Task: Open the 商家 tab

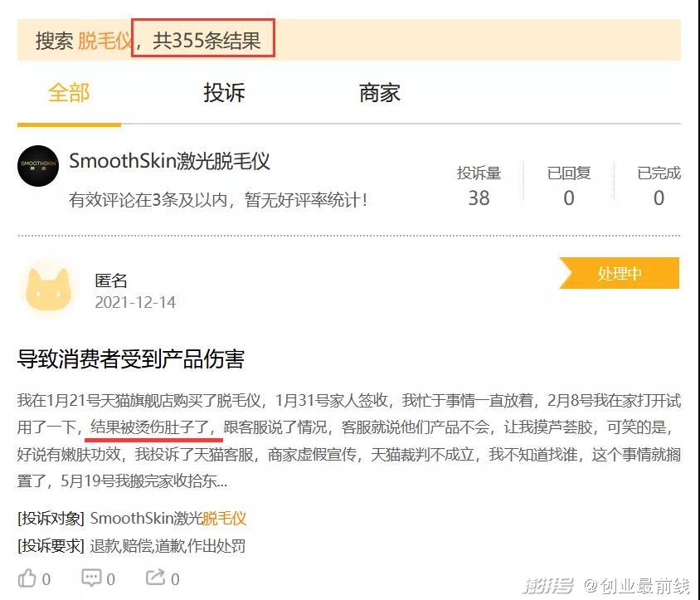Action: coord(380,93)
